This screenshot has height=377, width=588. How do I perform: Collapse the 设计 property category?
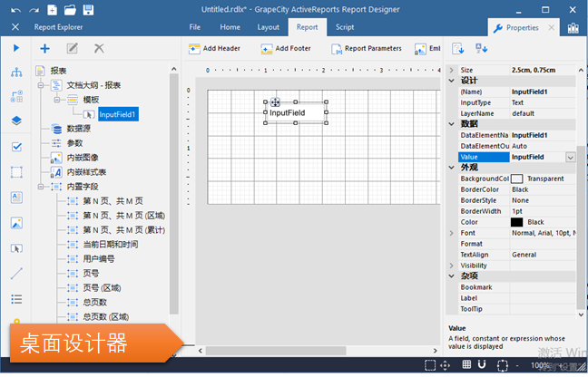(x=452, y=81)
